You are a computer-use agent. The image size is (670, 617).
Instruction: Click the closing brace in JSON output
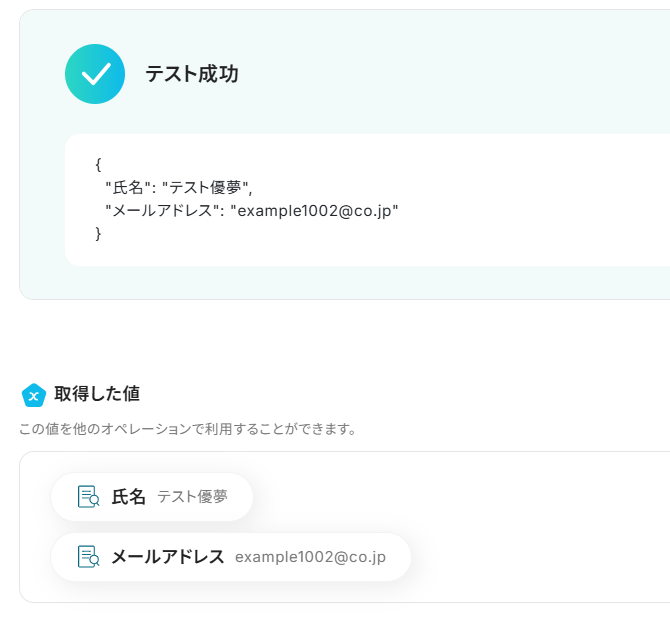pyautogui.click(x=98, y=233)
